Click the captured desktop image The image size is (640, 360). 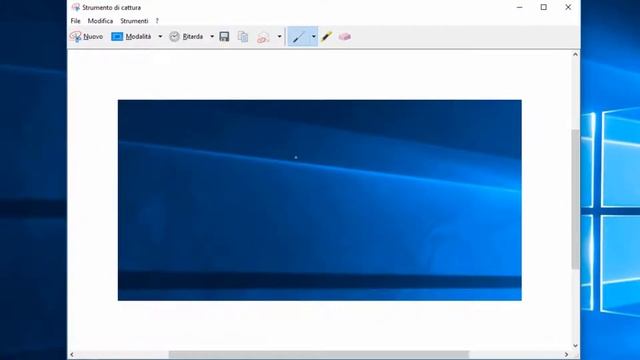point(320,200)
